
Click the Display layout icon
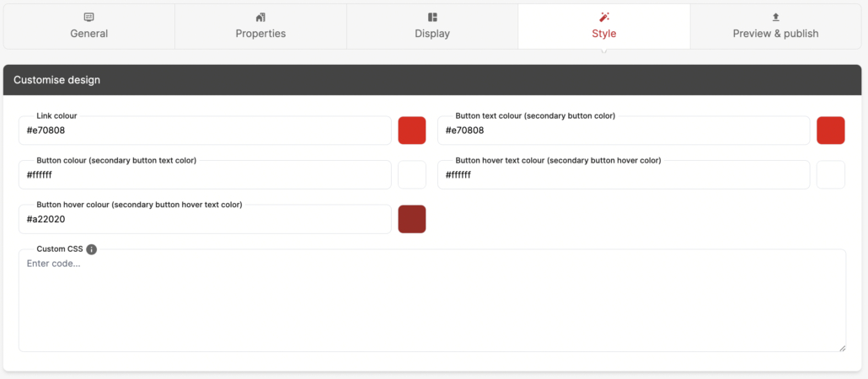[x=432, y=17]
